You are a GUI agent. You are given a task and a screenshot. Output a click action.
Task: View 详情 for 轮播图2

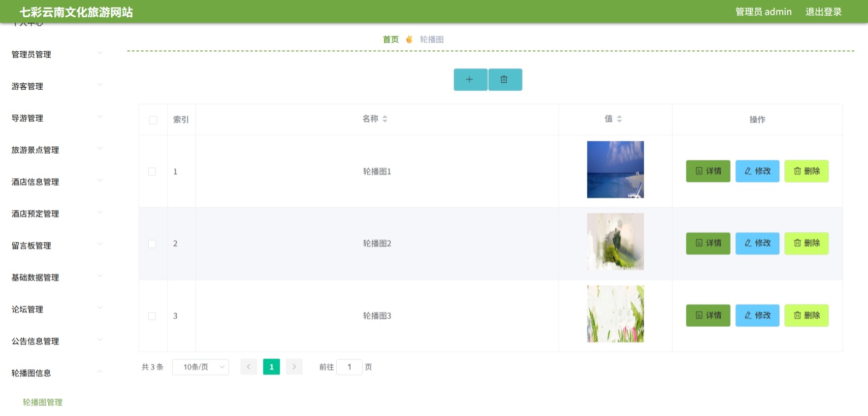click(x=708, y=243)
